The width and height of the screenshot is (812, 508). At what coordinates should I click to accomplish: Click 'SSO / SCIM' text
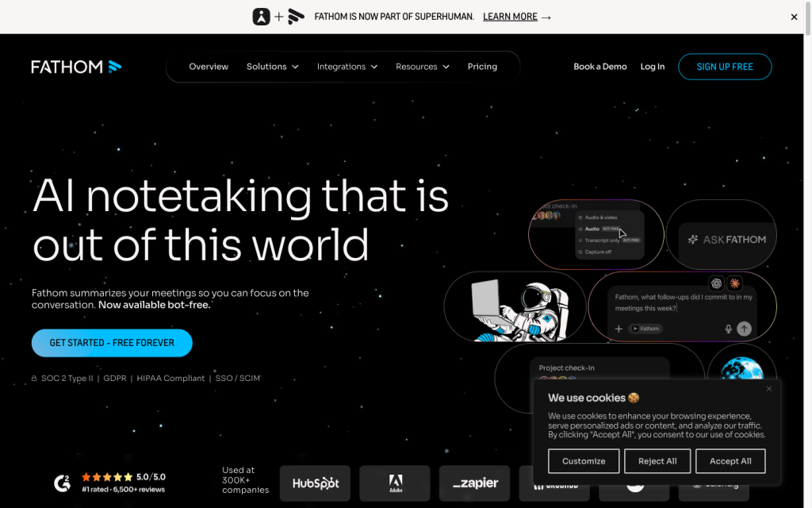(x=238, y=379)
